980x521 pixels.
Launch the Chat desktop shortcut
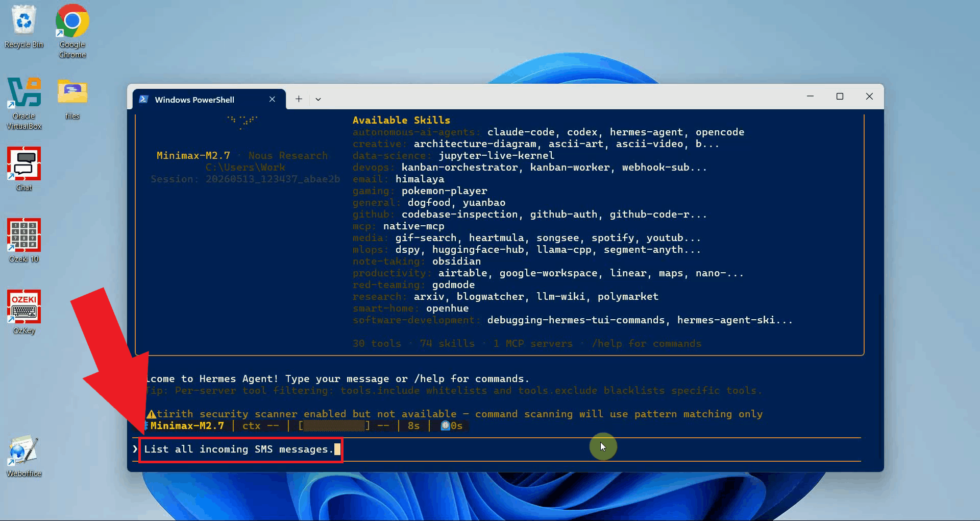[24, 169]
